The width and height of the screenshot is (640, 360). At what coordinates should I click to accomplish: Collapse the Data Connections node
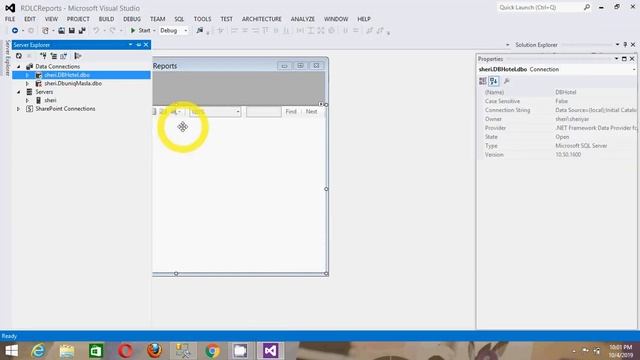[x=18, y=67]
